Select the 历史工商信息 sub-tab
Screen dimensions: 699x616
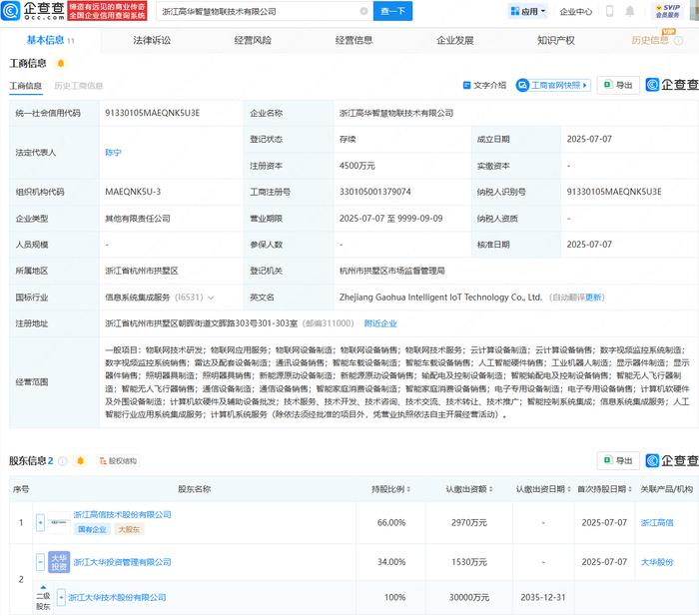pos(79,86)
